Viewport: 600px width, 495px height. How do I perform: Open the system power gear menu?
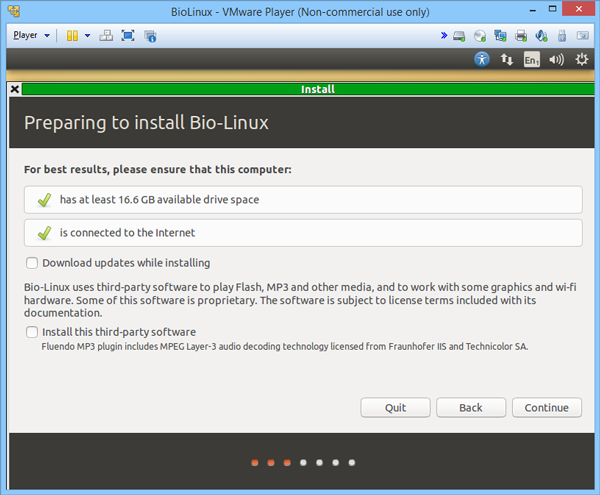pyautogui.click(x=583, y=59)
